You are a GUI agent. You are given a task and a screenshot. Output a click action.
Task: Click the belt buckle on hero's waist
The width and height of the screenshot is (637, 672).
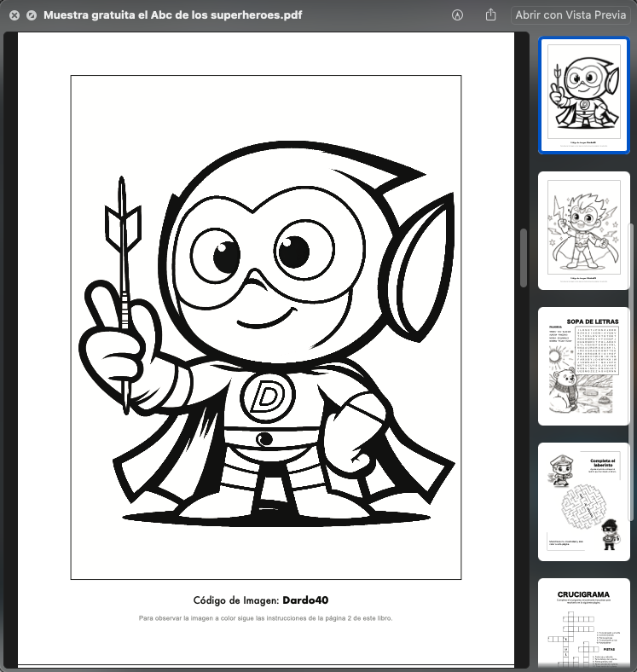click(x=265, y=439)
